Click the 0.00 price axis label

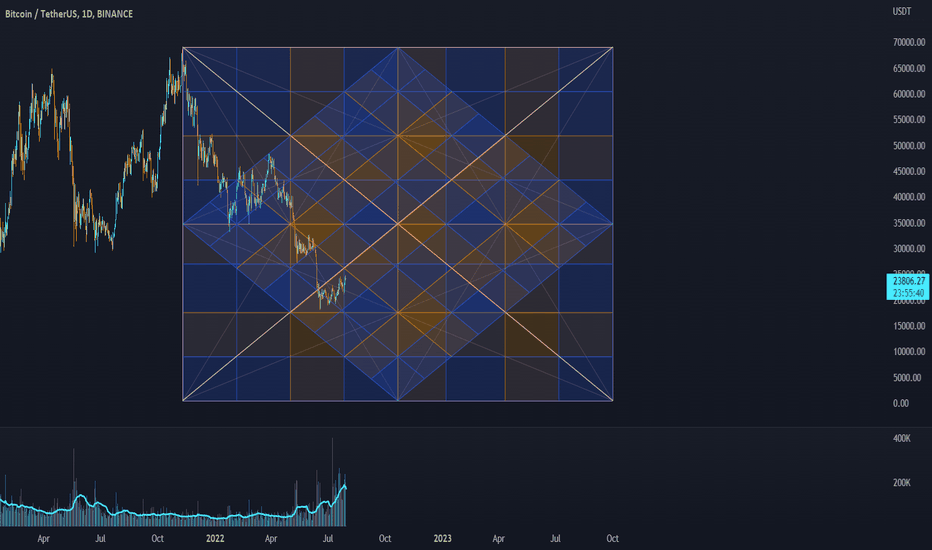900,403
